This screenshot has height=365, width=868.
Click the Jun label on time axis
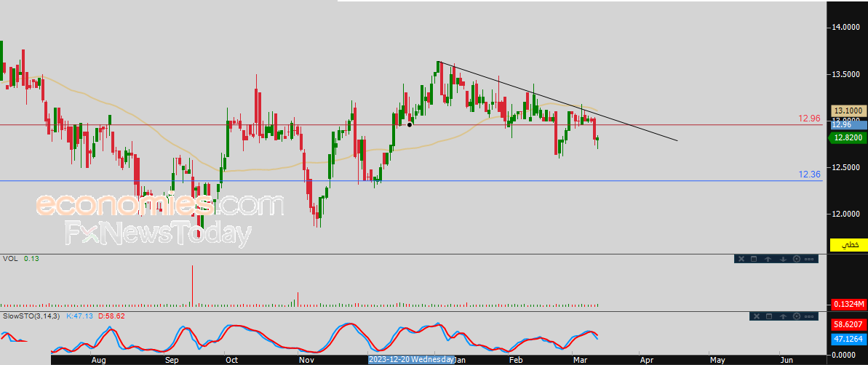tap(787, 359)
